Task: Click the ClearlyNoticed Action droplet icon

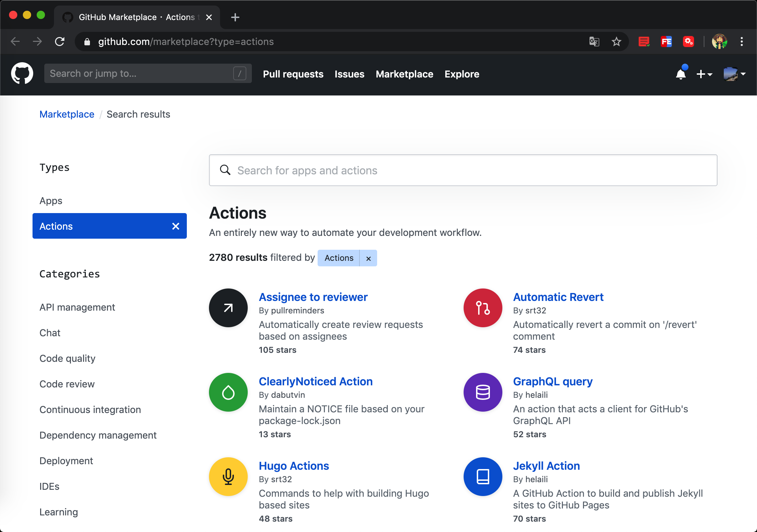Action: [x=228, y=392]
